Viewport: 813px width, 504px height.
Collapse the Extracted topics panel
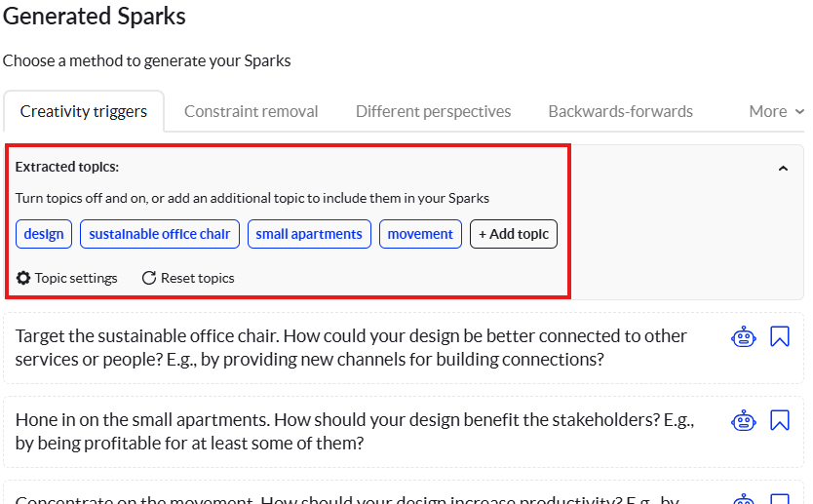click(x=783, y=169)
